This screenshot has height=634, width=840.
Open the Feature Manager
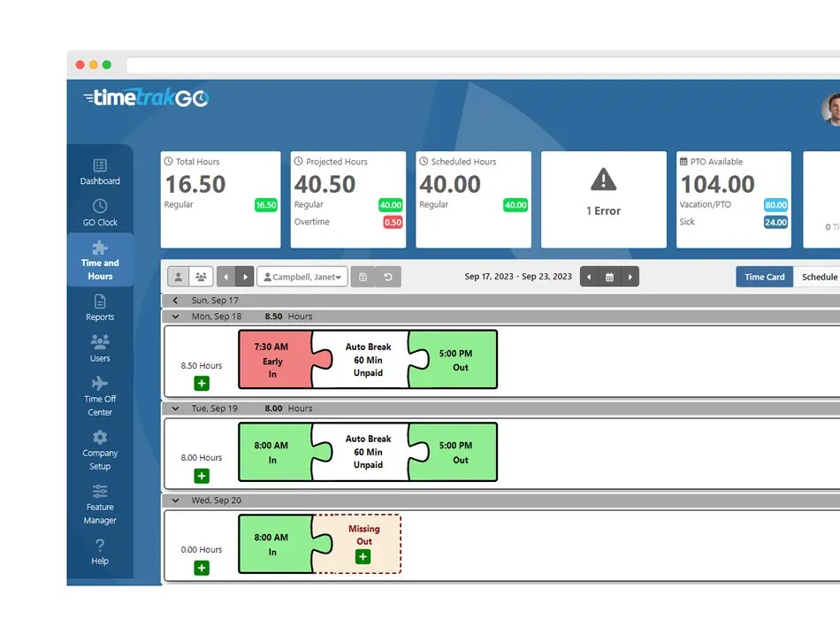click(x=99, y=508)
